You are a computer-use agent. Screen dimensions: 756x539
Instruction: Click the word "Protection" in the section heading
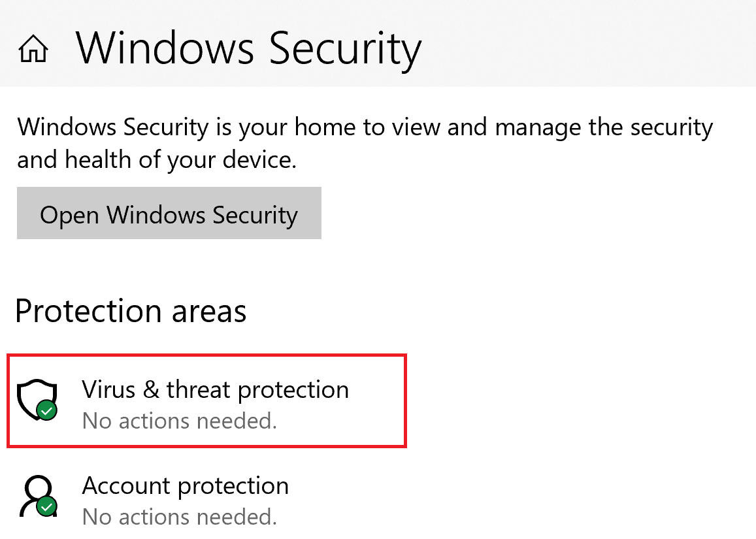tap(88, 311)
